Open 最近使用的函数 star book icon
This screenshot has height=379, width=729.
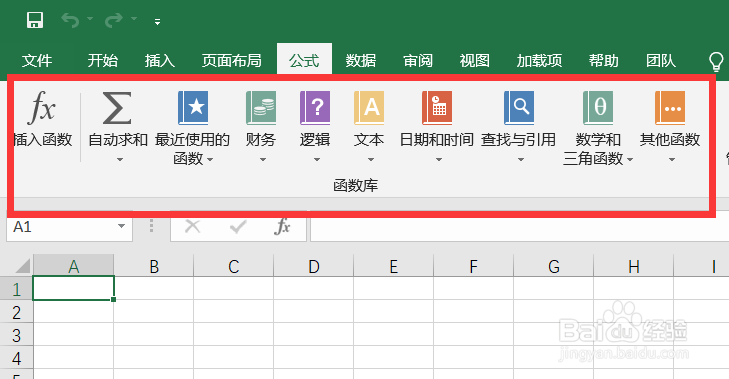193,108
